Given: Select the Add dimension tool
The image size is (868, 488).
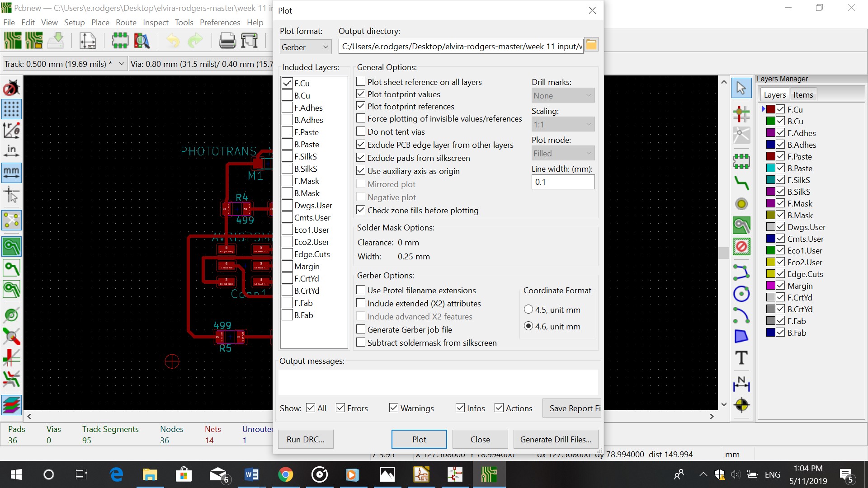Looking at the screenshot, I should click(741, 384).
